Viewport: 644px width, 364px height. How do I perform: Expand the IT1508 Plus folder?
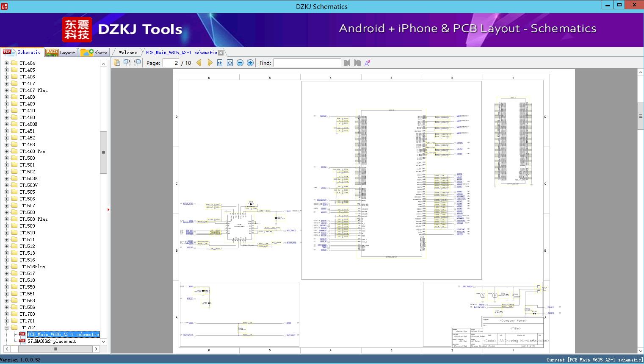6,219
